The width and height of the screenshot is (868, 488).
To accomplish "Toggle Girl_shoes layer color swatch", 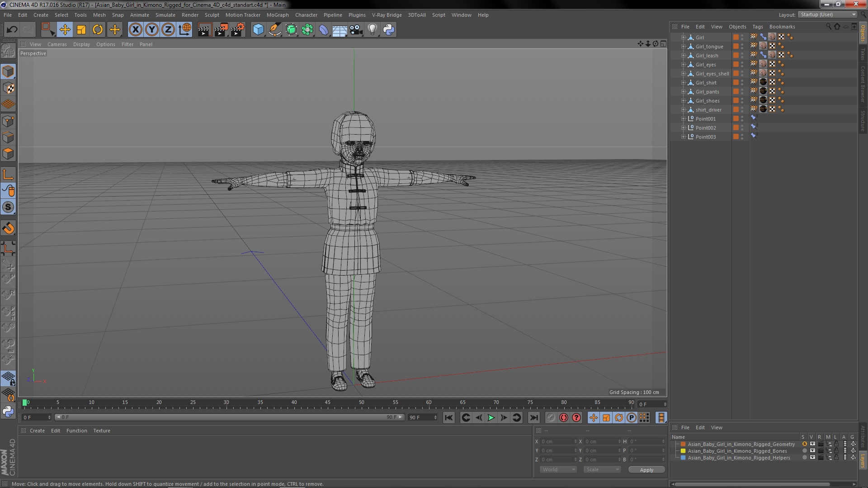I will [x=736, y=100].
